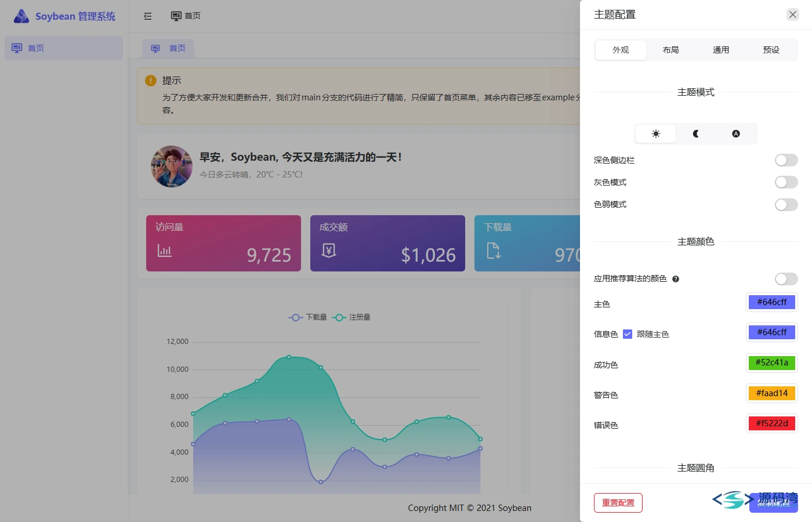Go to the 预设 tab

click(771, 50)
